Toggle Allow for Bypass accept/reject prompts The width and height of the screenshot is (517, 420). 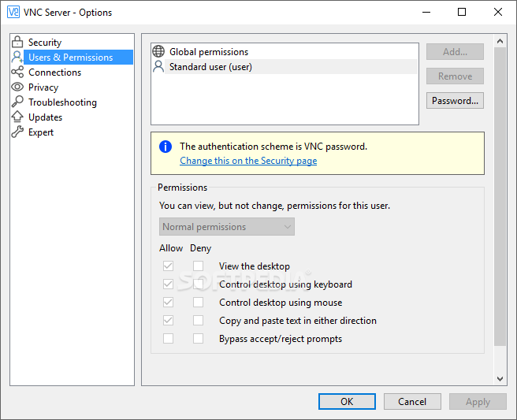pyautogui.click(x=168, y=338)
